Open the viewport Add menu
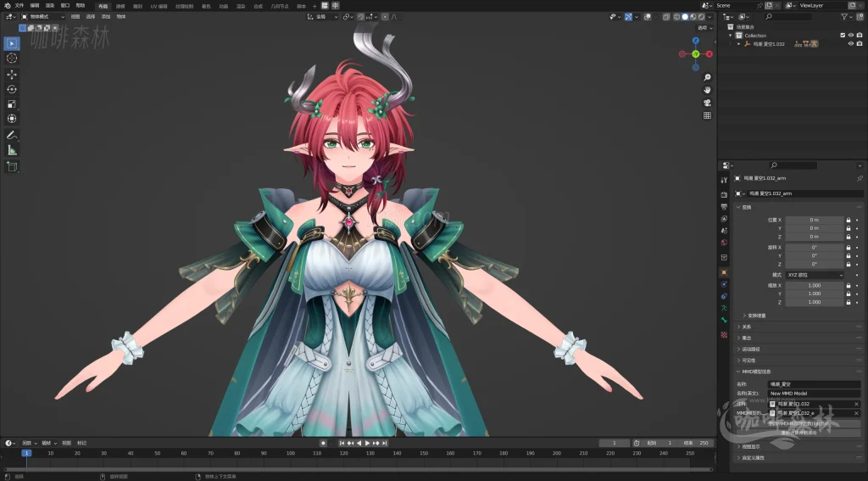Screen dimensions: 868x481 [x=106, y=17]
